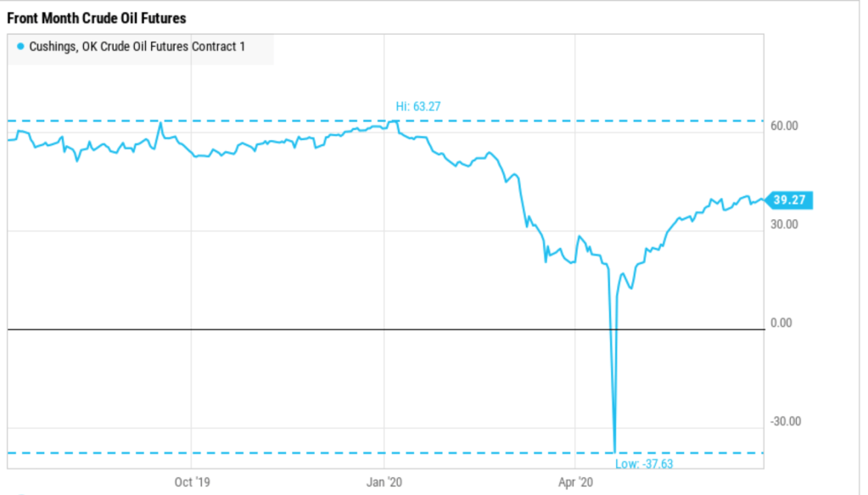
Task: Select the Cushings, OK Crude Oil Futures legend label
Action: (x=143, y=47)
